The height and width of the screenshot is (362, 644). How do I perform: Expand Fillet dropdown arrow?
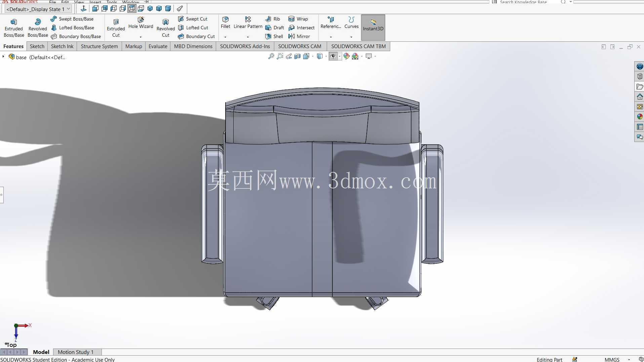pyautogui.click(x=226, y=37)
